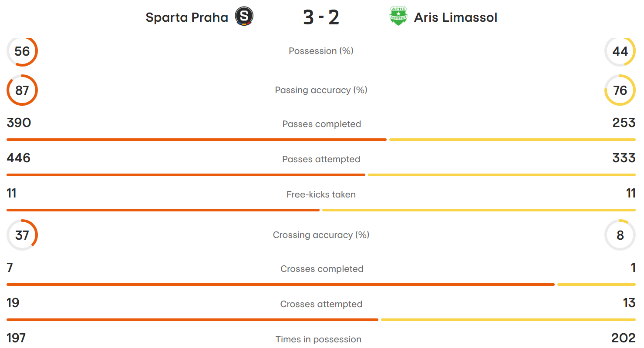Click the 3 - 2 match score

coord(321,17)
